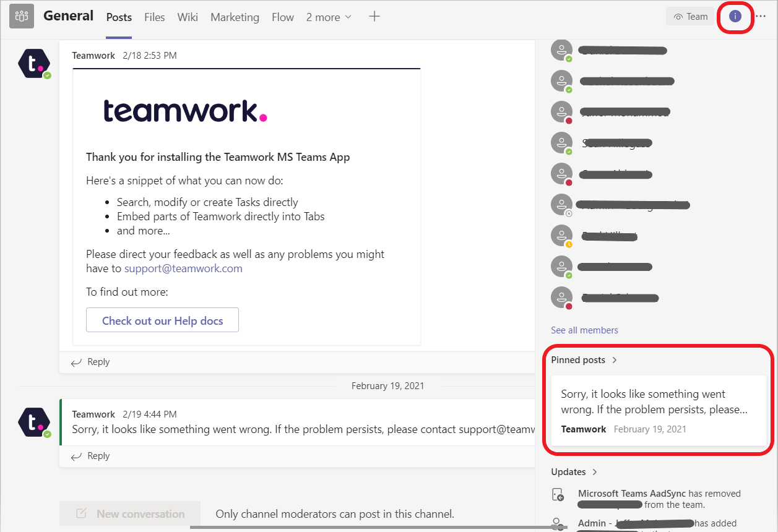This screenshot has width=778, height=532.
Task: Click the Teamwork avatar on the 2/19 post
Action: 34,423
